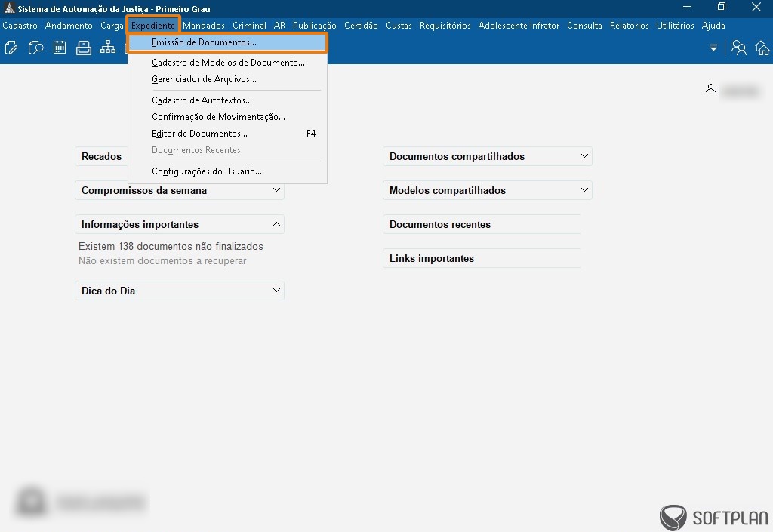Screen dimensions: 773x532
Task: Click the two-users toolbar icon
Action: [738, 48]
